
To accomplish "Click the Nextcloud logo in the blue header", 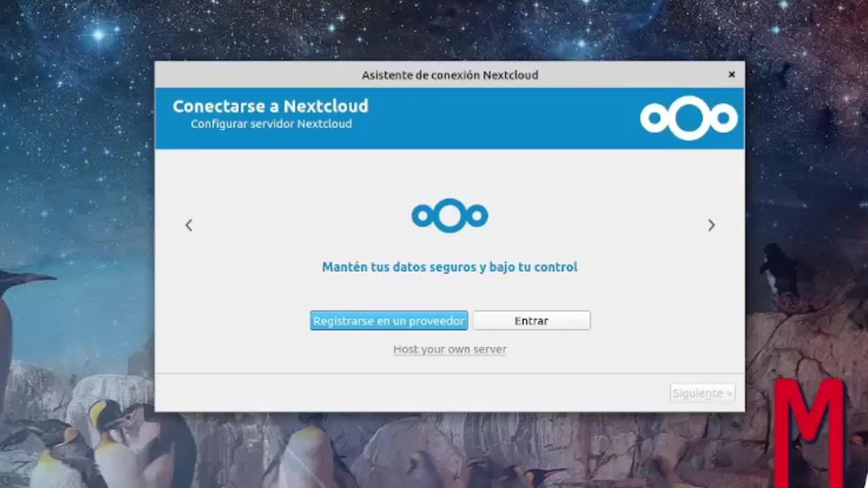I will click(689, 118).
